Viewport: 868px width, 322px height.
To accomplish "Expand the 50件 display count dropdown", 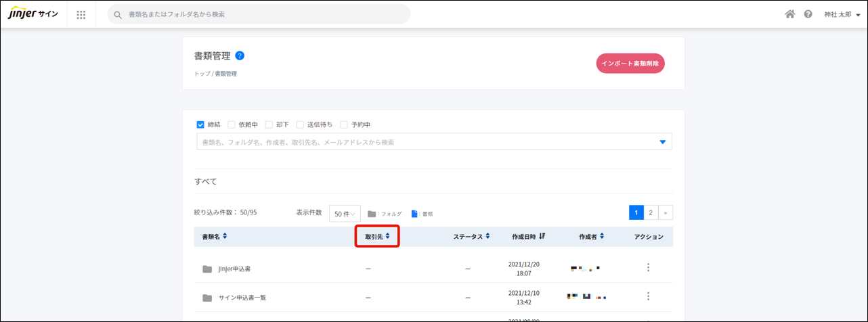I will 345,214.
